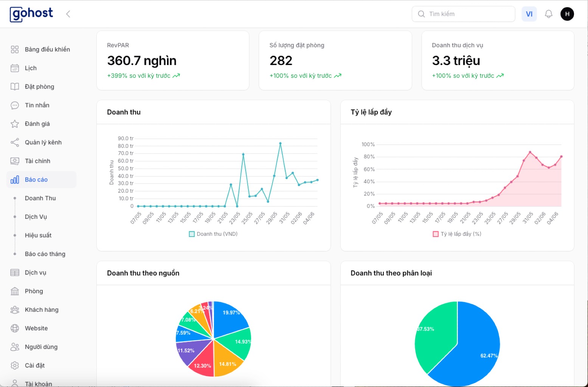The height and width of the screenshot is (387, 588).
Task: Click the Tìm kiếm search field
Action: pyautogui.click(x=469, y=14)
